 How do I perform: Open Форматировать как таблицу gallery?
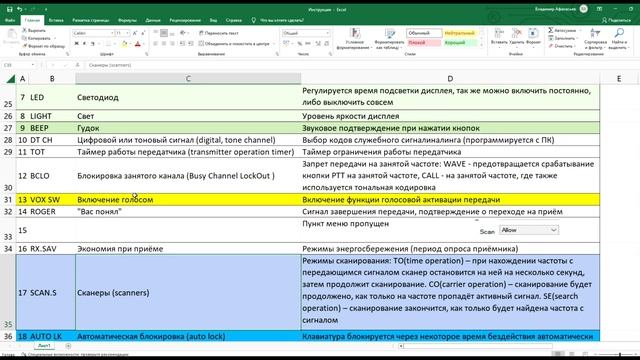click(389, 39)
